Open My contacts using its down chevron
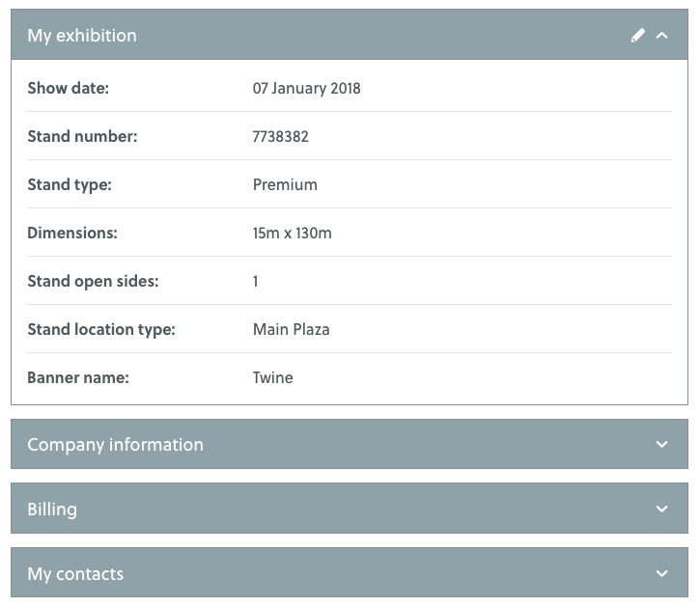The image size is (700, 607). [x=661, y=573]
